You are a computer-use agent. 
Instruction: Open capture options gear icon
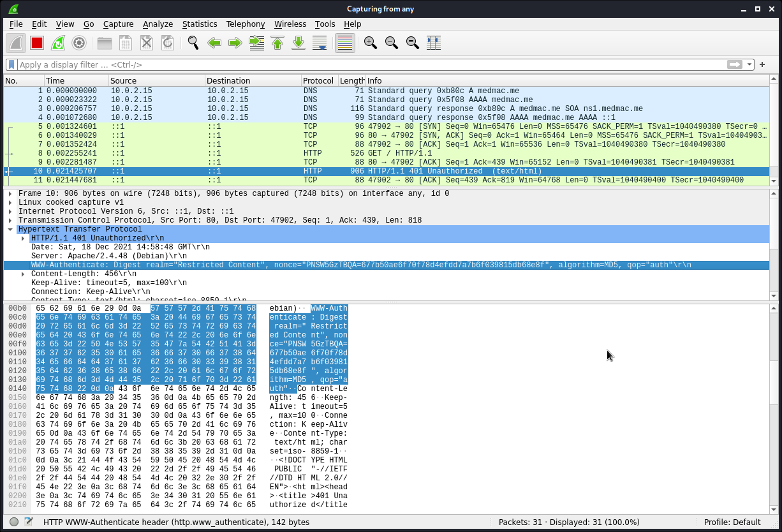click(x=79, y=43)
